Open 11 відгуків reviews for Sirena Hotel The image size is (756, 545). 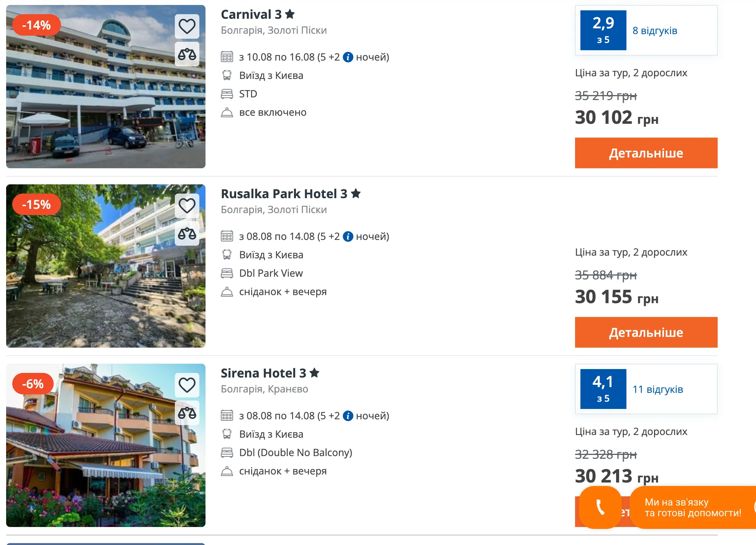pos(658,389)
